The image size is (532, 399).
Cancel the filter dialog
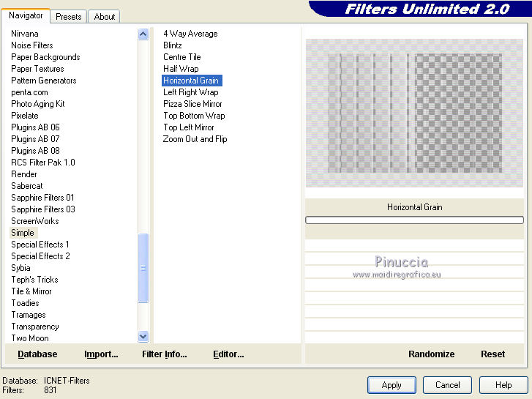[x=447, y=385]
